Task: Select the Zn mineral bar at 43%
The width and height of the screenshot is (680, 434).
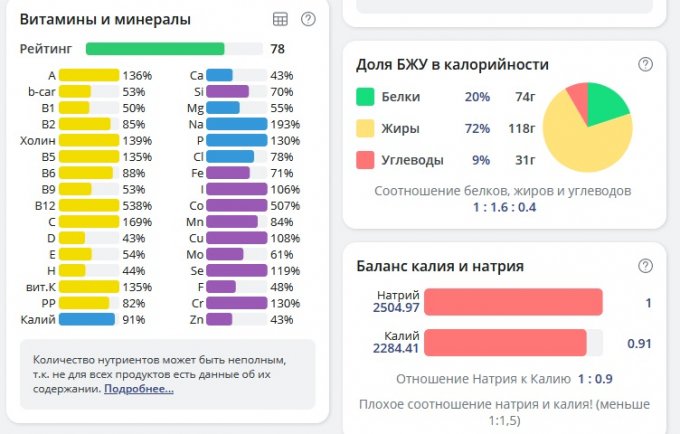Action: coord(219,319)
